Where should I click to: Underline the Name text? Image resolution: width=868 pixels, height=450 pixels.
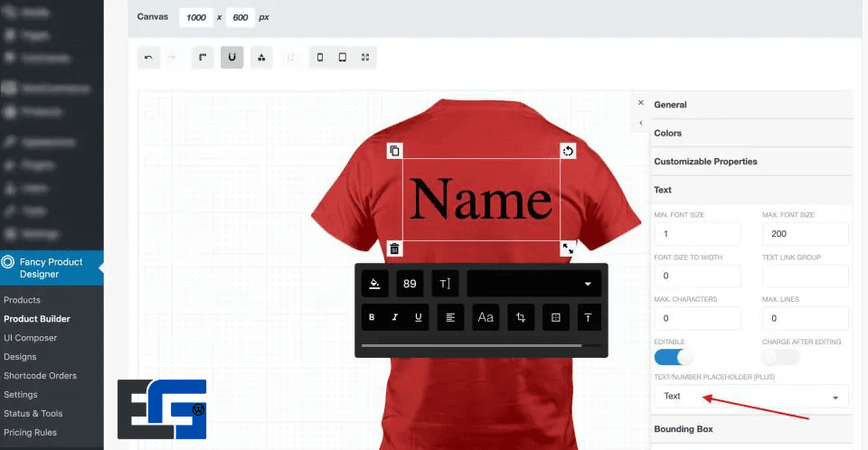pos(418,317)
